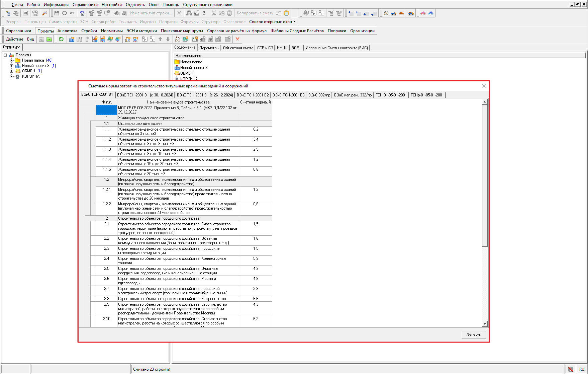
Task: Click the blue truck machinery icon
Action: coord(394,13)
